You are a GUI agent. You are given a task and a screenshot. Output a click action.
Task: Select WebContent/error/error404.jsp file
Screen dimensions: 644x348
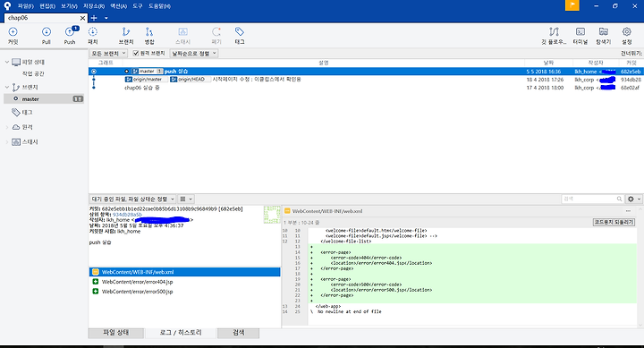click(x=184, y=282)
